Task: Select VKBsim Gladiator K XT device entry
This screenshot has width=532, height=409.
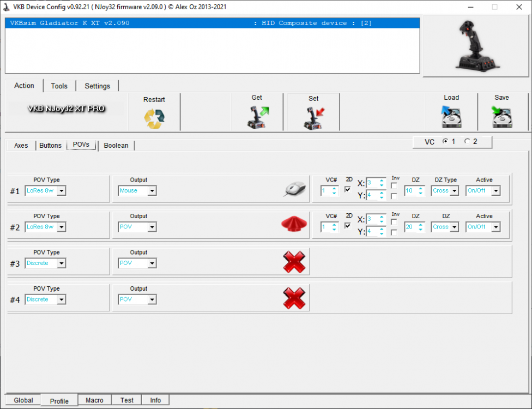Action: point(213,23)
